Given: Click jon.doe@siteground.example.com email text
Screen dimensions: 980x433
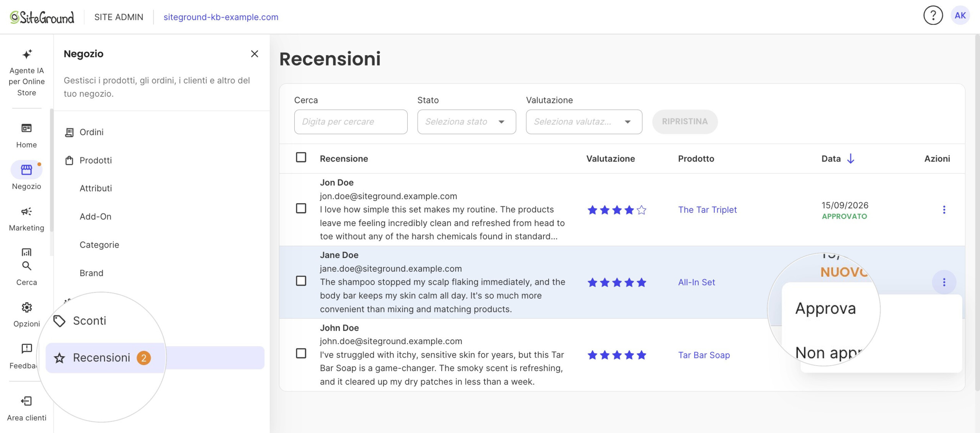Looking at the screenshot, I should point(388,196).
